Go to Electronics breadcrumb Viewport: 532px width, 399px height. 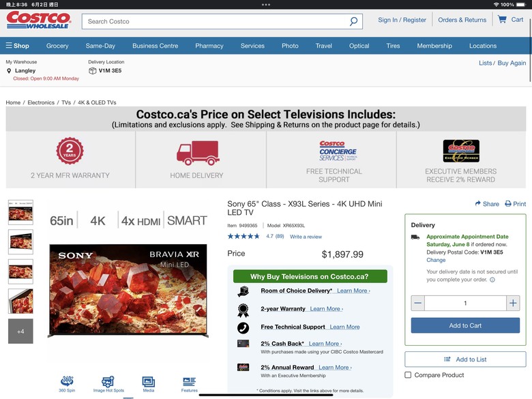(41, 102)
